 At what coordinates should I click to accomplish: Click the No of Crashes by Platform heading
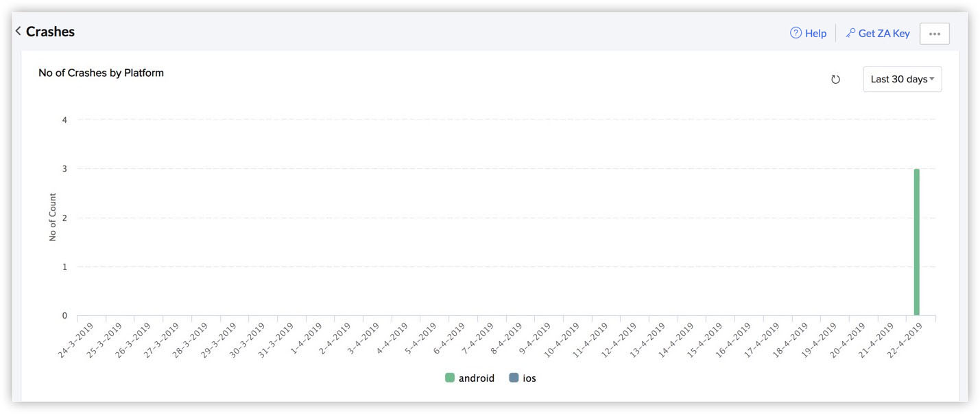coord(101,73)
